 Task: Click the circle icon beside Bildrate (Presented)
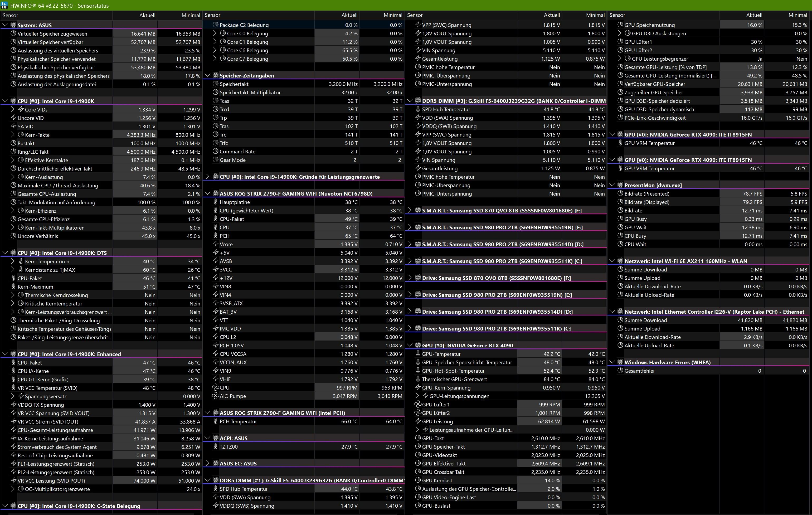(620, 193)
